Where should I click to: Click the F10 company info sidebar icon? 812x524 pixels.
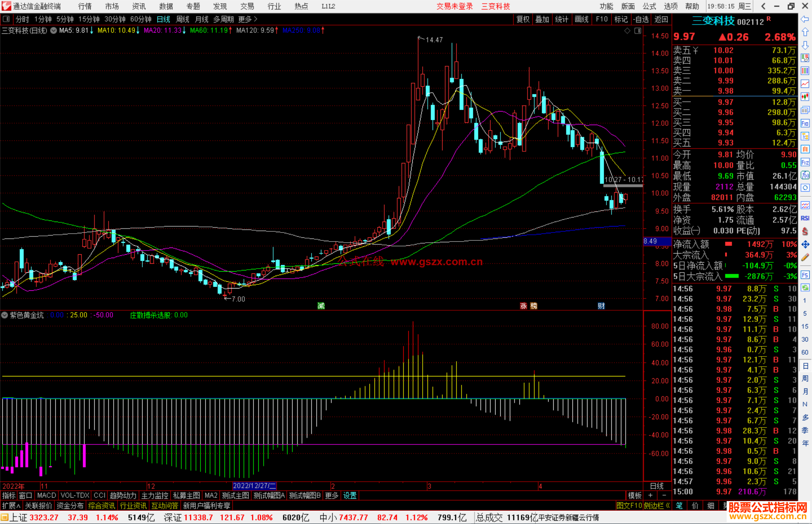tap(805, 124)
